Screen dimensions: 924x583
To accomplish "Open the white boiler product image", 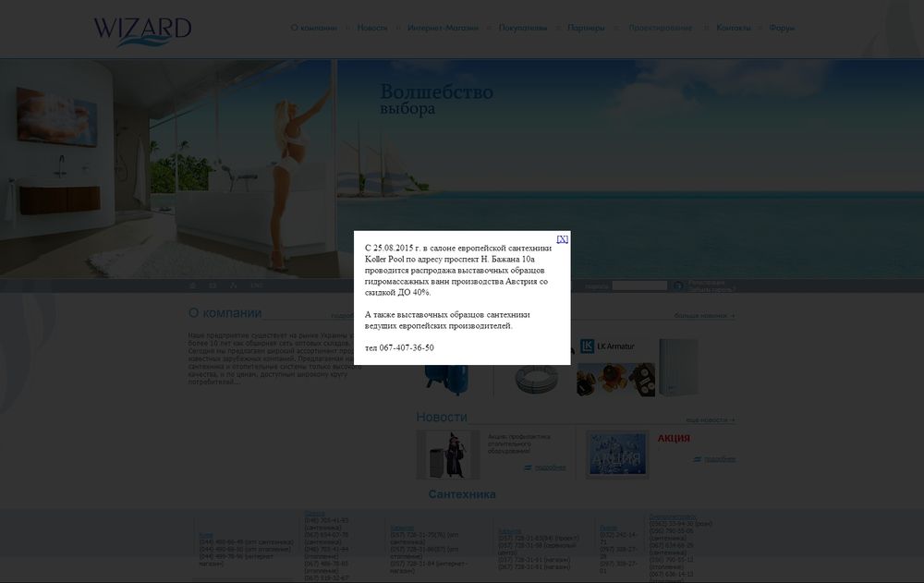I will (x=678, y=367).
